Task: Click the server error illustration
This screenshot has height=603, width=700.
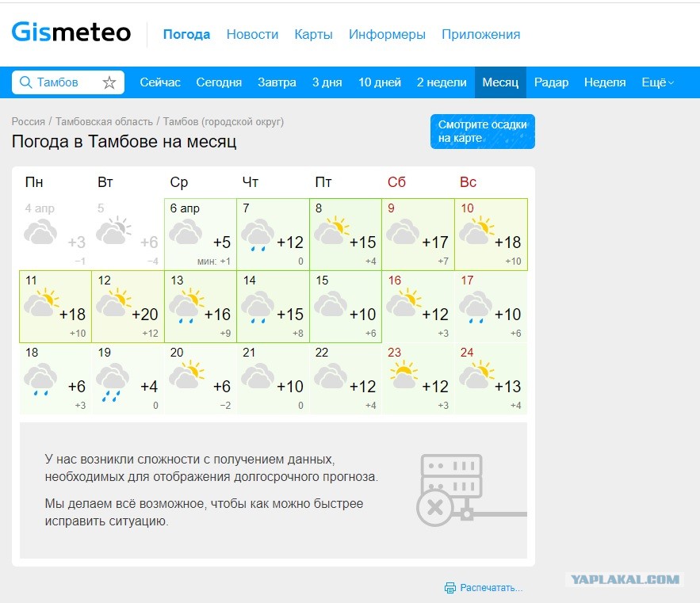Action: [x=471, y=490]
